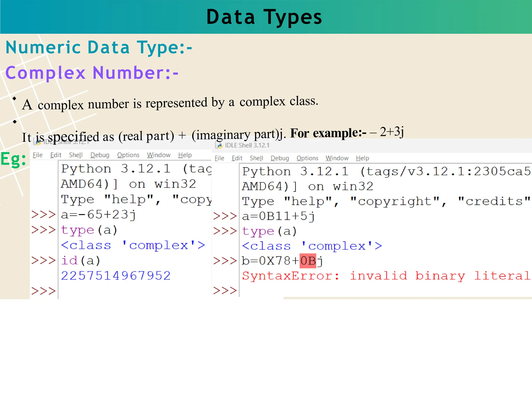This screenshot has width=532, height=399.
Task: Open Options menu in right IDLE window
Action: click(307, 158)
